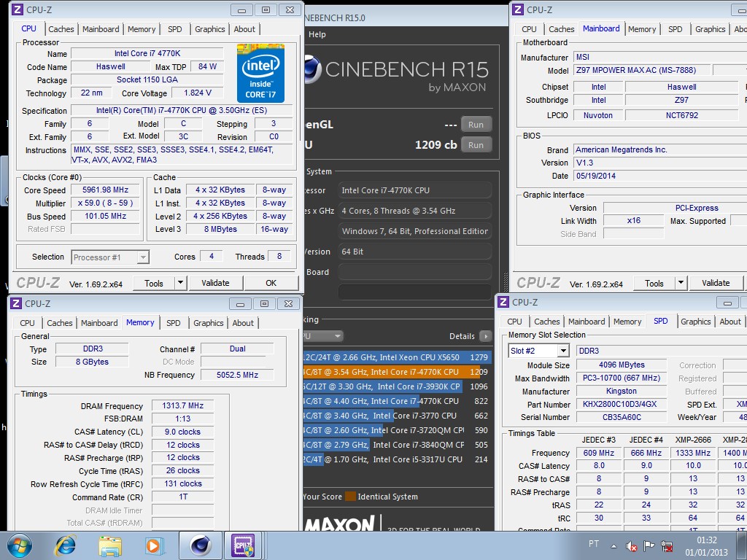The height and width of the screenshot is (560, 747).
Task: Click the network tray icon
Action: (x=667, y=546)
